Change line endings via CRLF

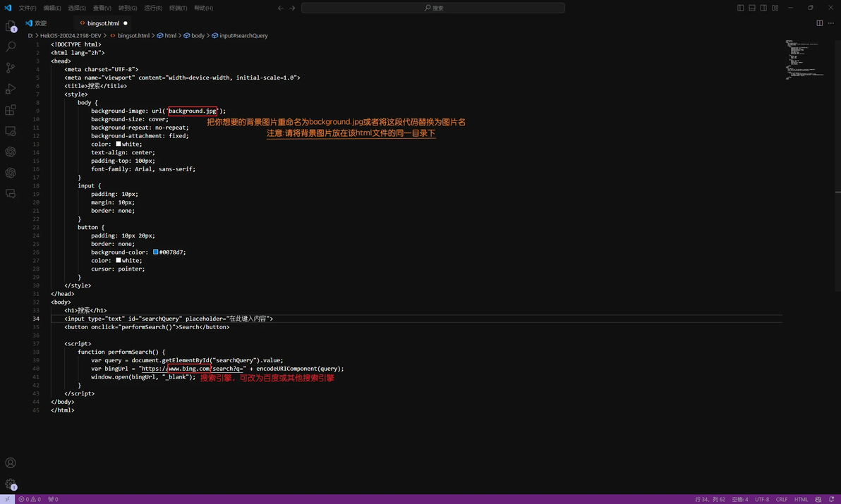point(782,499)
